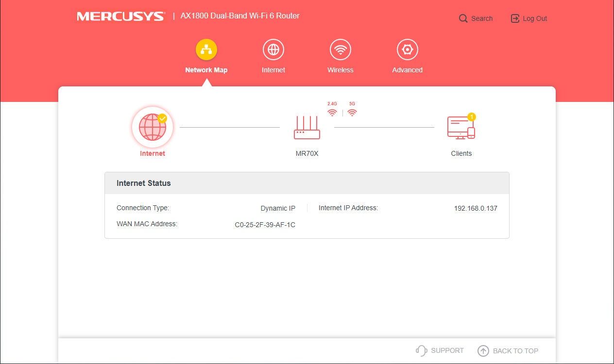614x364 pixels.
Task: Click the MR70X label
Action: tap(307, 153)
